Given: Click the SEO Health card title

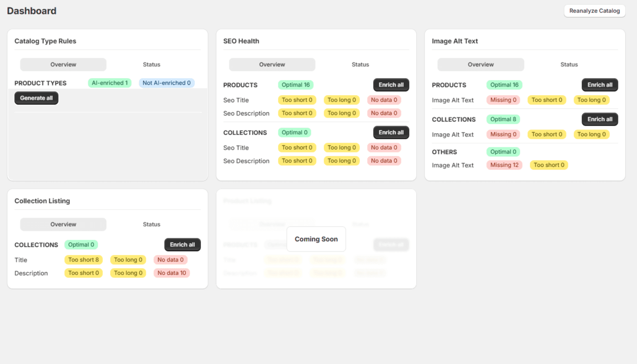Looking at the screenshot, I should (241, 41).
